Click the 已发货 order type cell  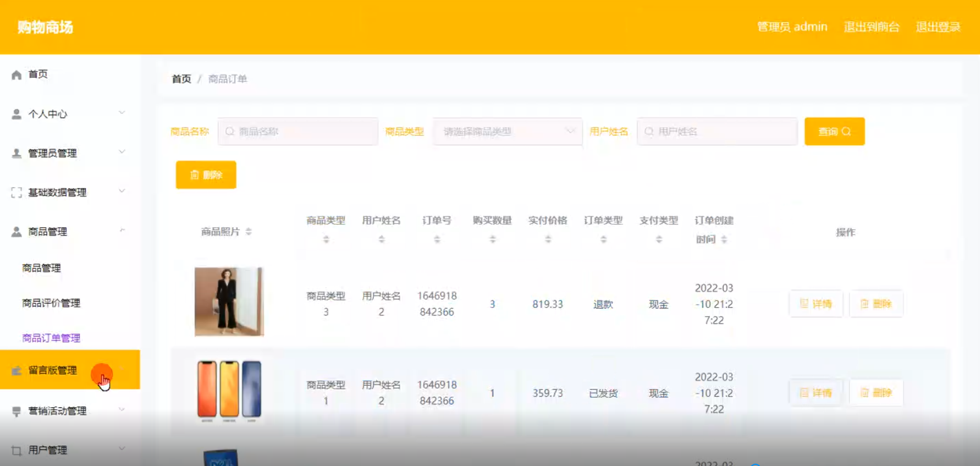coord(603,393)
